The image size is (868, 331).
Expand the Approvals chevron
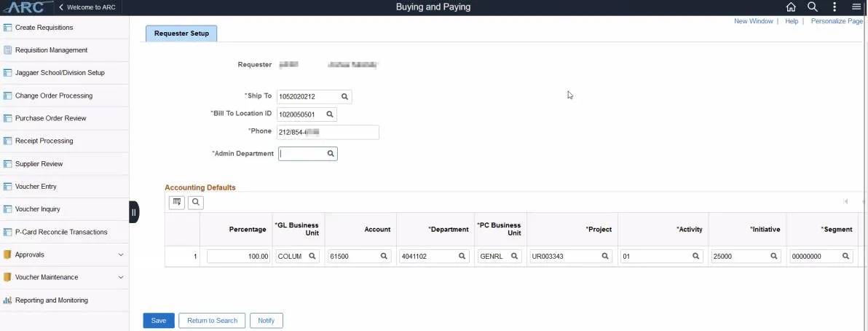pyautogui.click(x=121, y=255)
